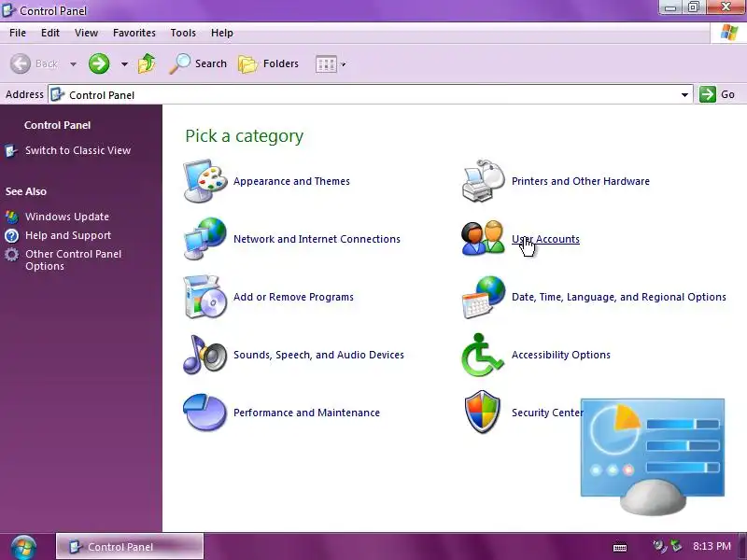Toggle the Folders pane button
Viewport: 747px width, 560px height.
pos(269,63)
